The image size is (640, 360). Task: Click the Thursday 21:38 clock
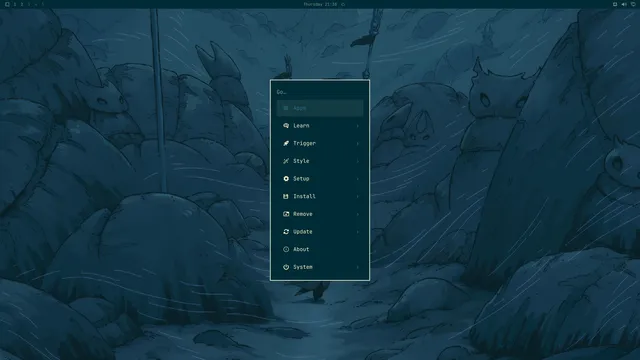(x=320, y=4)
